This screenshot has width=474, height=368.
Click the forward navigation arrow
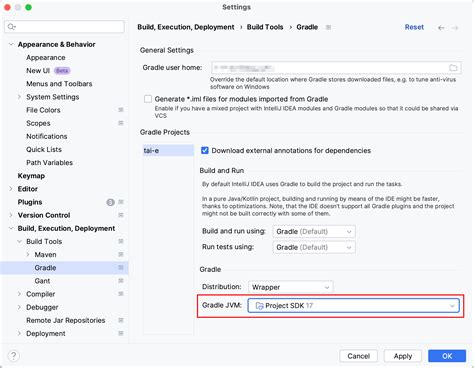click(x=455, y=28)
